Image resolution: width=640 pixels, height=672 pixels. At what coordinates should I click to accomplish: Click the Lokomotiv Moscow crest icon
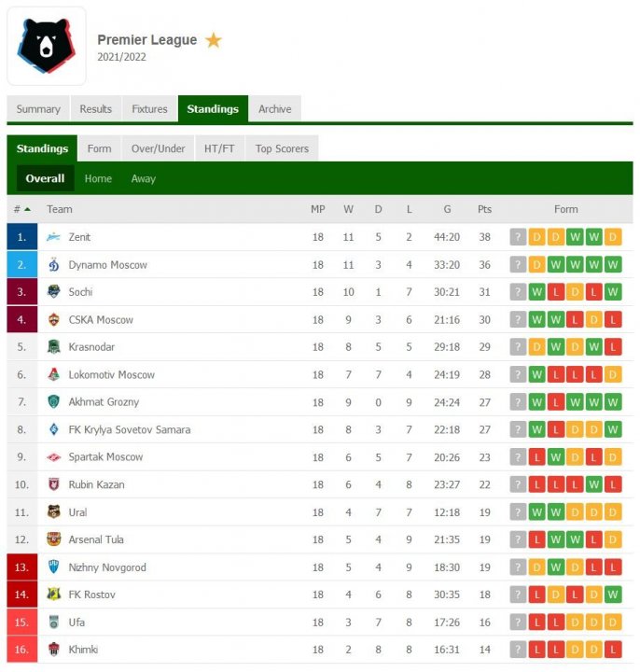54,374
